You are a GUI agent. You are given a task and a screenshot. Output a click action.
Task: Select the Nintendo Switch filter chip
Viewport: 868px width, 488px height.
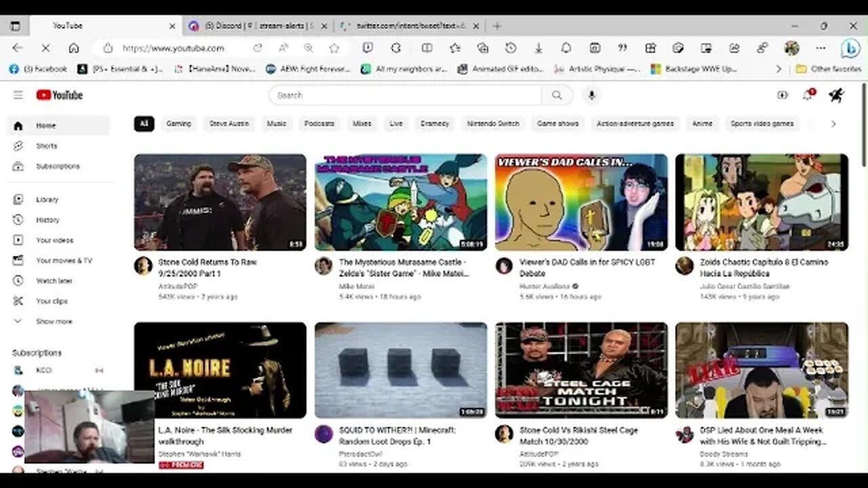click(x=494, y=123)
